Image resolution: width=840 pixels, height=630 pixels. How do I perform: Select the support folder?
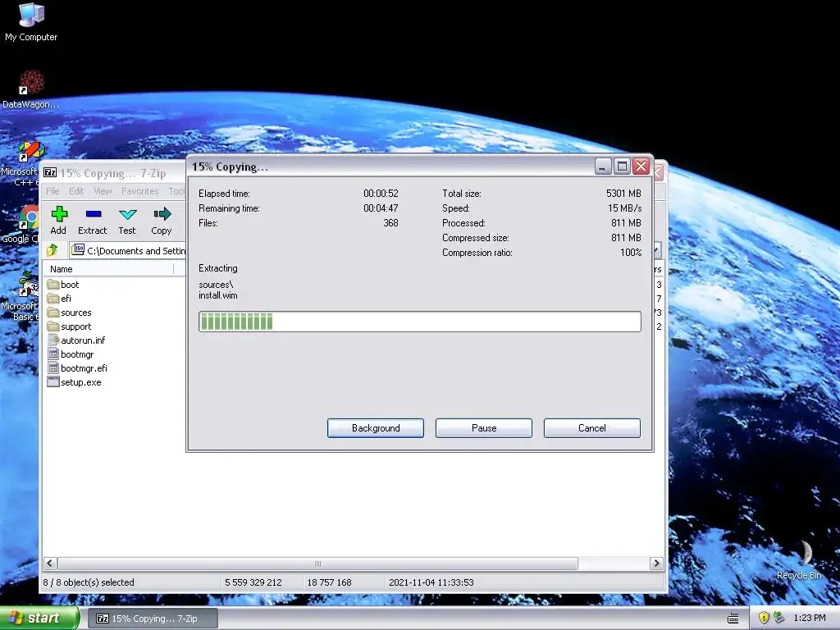(69, 326)
